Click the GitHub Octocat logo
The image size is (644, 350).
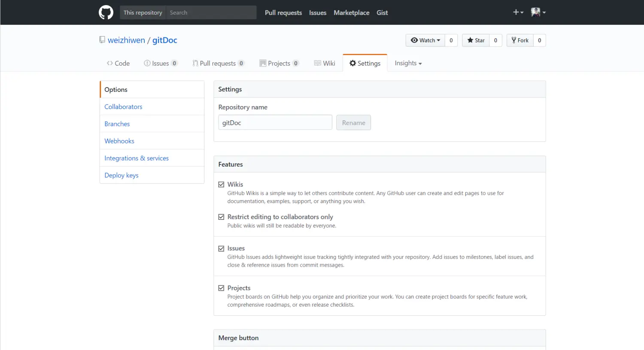coord(106,12)
